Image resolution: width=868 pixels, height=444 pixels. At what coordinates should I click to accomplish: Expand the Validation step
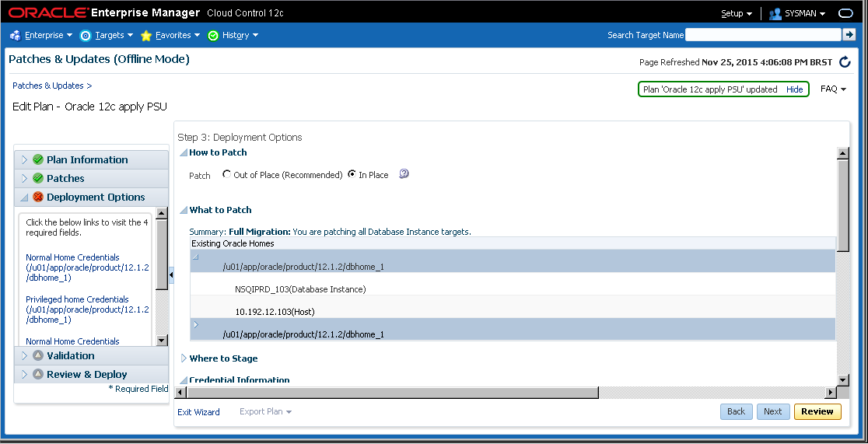click(24, 355)
